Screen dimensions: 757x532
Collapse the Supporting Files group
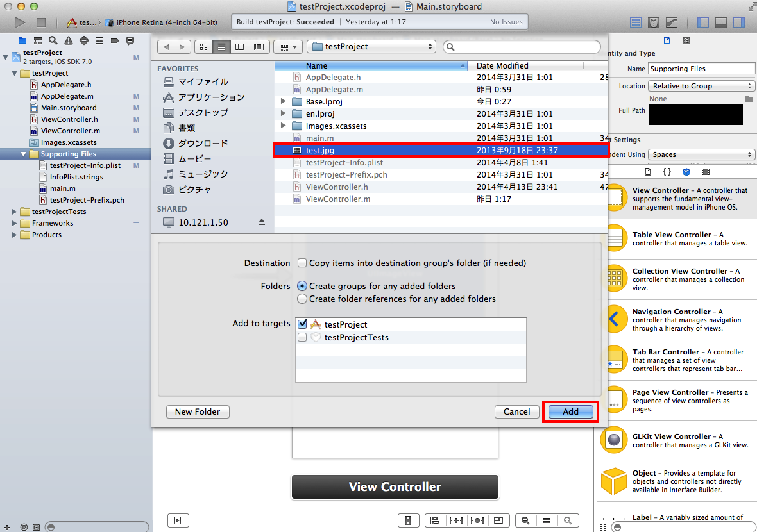pos(23,154)
